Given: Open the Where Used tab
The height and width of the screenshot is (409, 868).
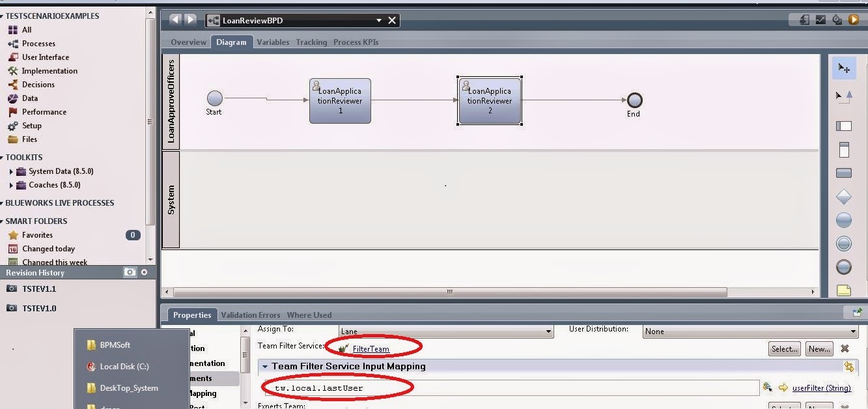Looking at the screenshot, I should [x=309, y=315].
